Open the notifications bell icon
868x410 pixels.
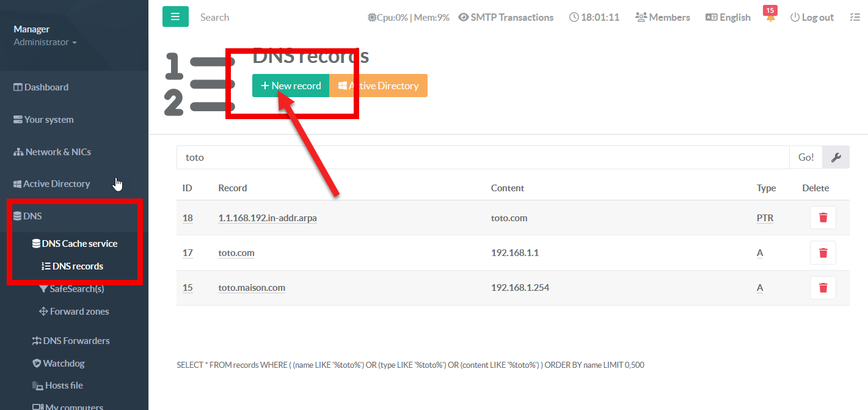click(770, 18)
